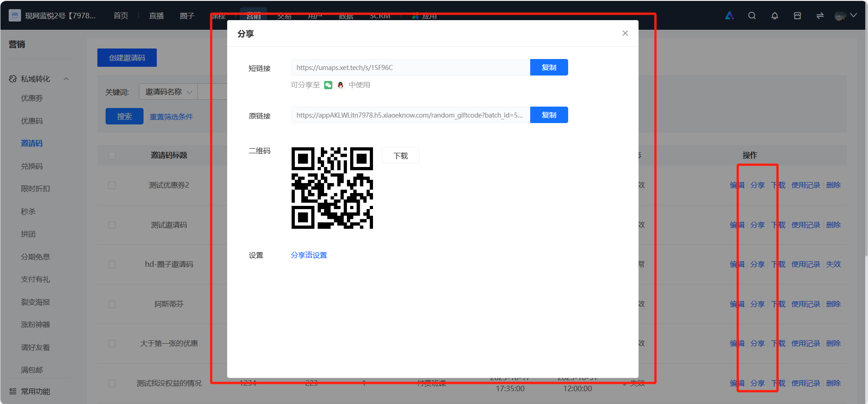This screenshot has height=404, width=868.
Task: Collapse the 私域转化 sidebar group chevron
Action: 66,79
